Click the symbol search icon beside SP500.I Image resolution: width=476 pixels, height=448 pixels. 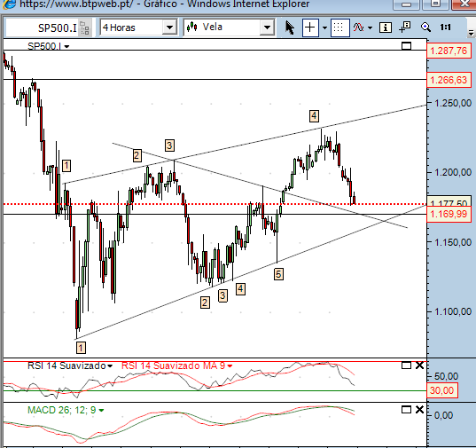[84, 28]
